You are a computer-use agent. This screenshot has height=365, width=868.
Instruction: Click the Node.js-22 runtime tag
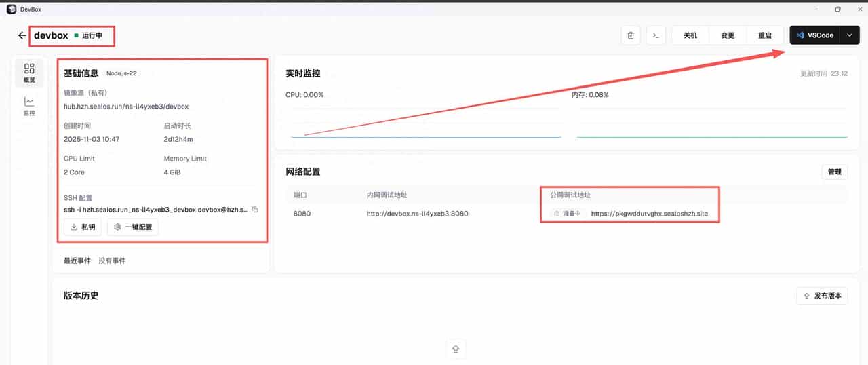tap(122, 73)
